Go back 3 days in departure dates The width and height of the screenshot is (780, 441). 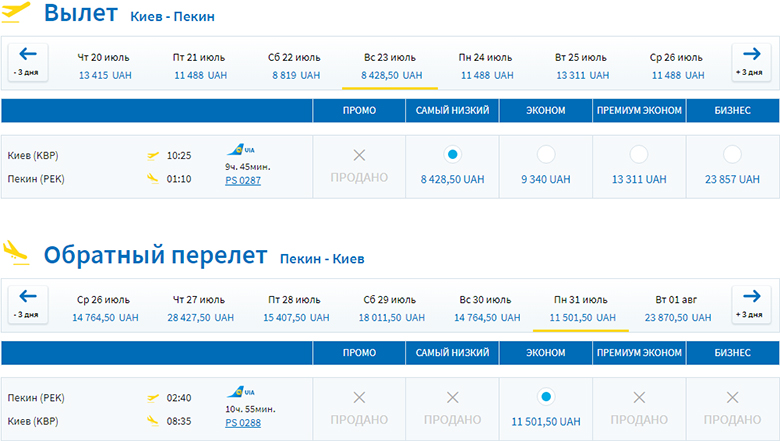27,63
